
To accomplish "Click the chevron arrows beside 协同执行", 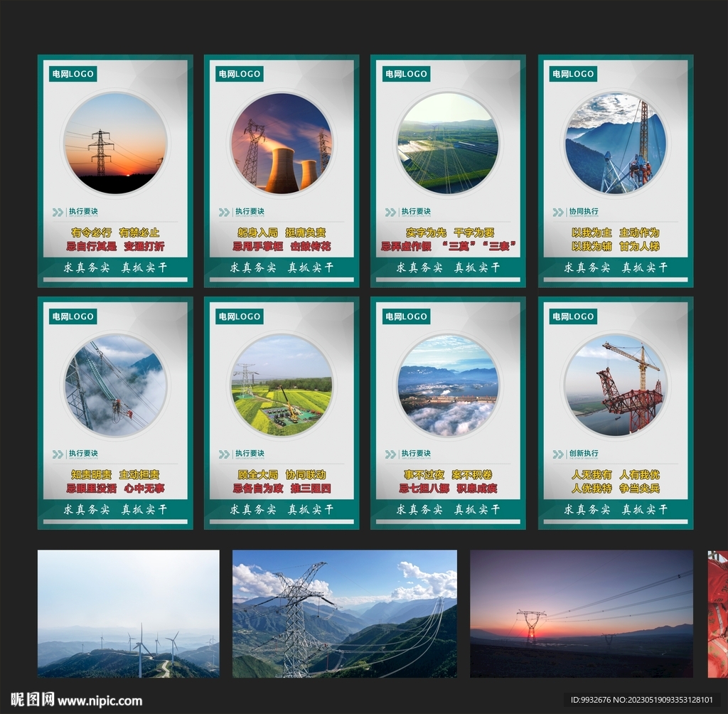I will tap(557, 213).
